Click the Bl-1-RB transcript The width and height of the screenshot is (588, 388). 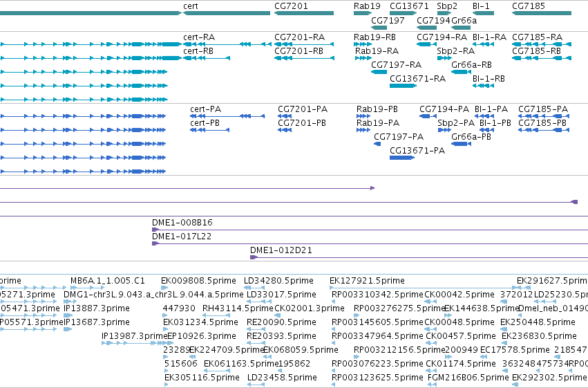[484, 86]
